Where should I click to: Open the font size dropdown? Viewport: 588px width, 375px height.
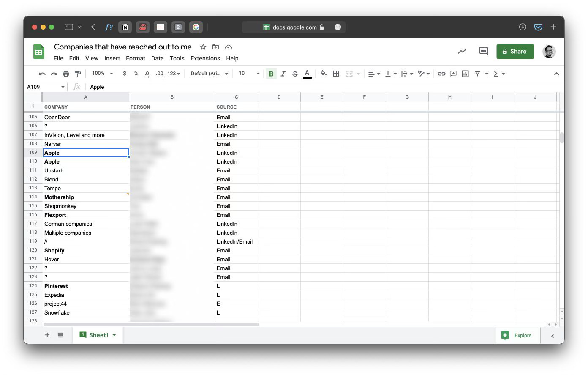249,74
